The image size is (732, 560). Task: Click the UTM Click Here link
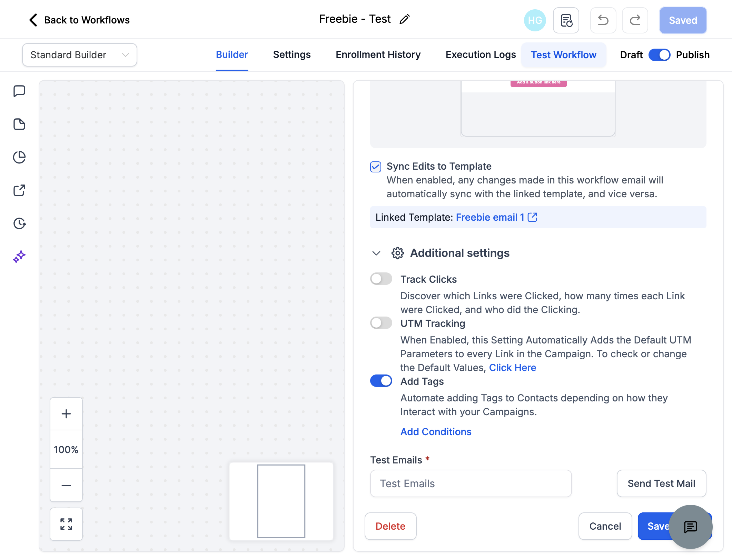coord(513,368)
